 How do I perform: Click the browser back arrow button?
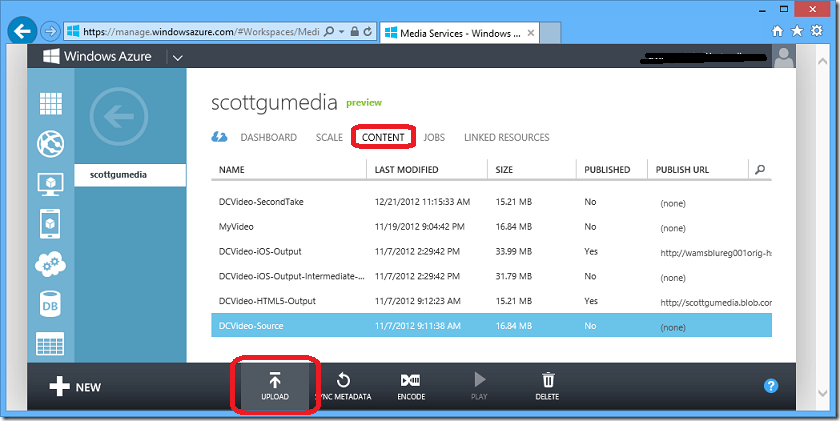[22, 32]
